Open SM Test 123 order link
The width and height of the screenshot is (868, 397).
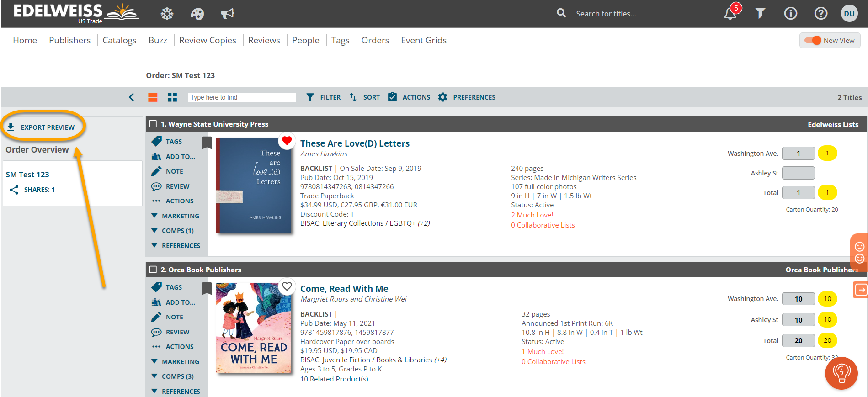click(27, 175)
